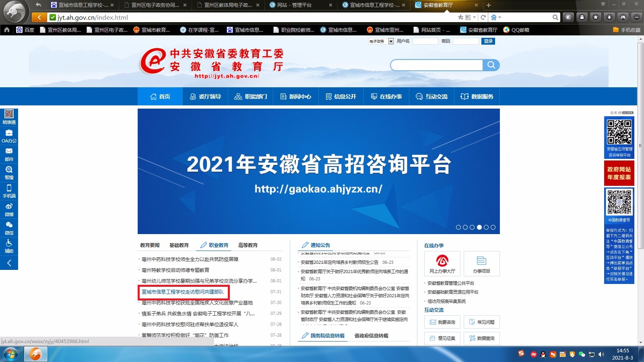Screen dimensions: 644x362
Task: Open favorites star toolbar button
Action: 596,17
